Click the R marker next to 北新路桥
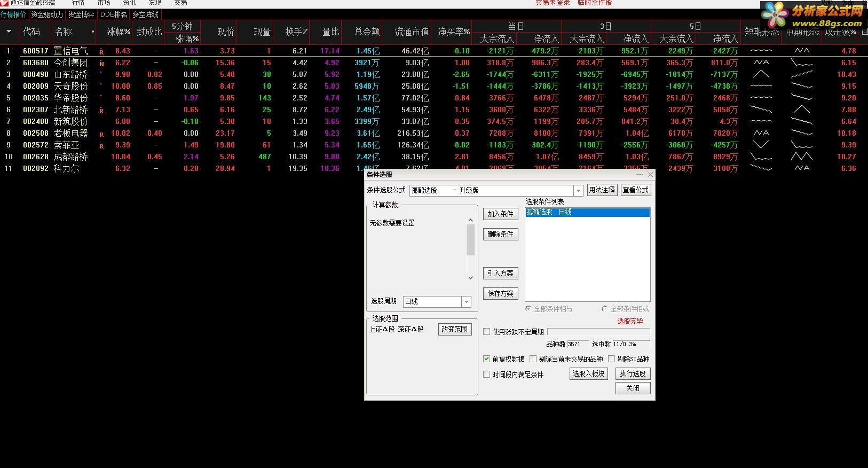Screen dimensions: 868x468 [101, 111]
